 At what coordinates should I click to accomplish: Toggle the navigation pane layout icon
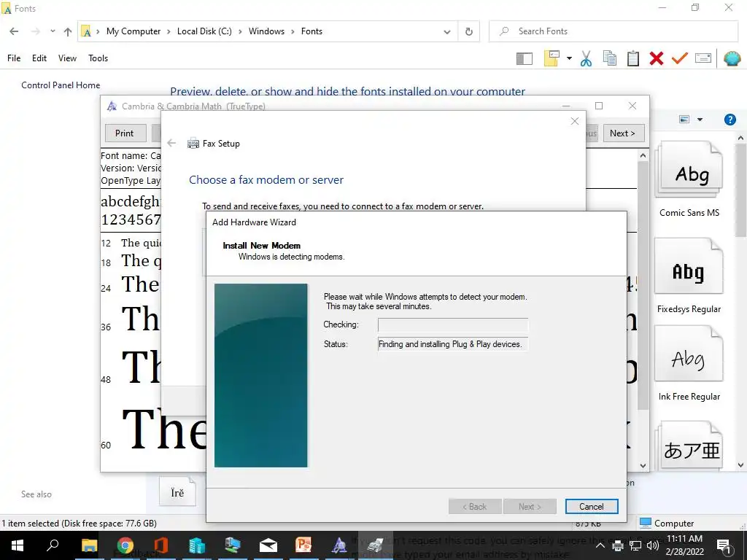(524, 58)
